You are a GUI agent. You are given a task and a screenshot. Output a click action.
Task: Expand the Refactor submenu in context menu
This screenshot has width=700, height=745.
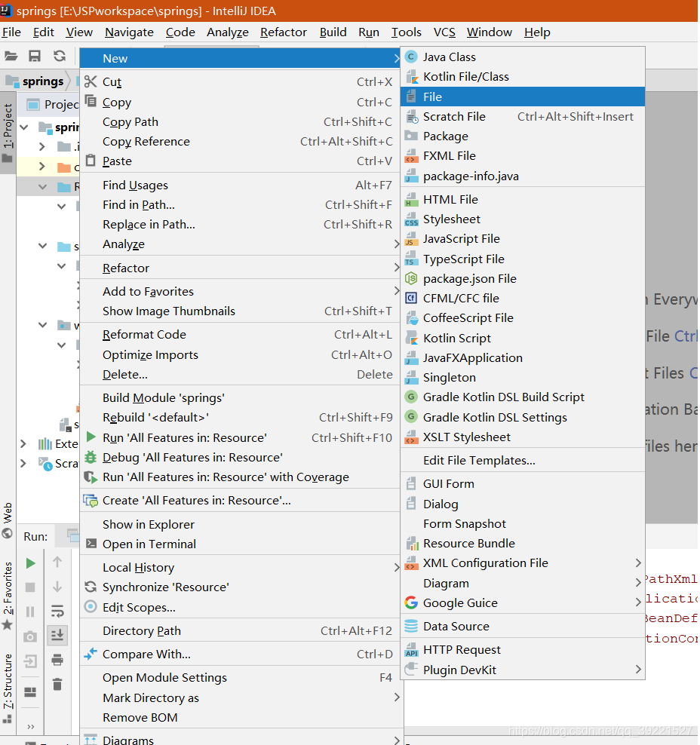[240, 268]
